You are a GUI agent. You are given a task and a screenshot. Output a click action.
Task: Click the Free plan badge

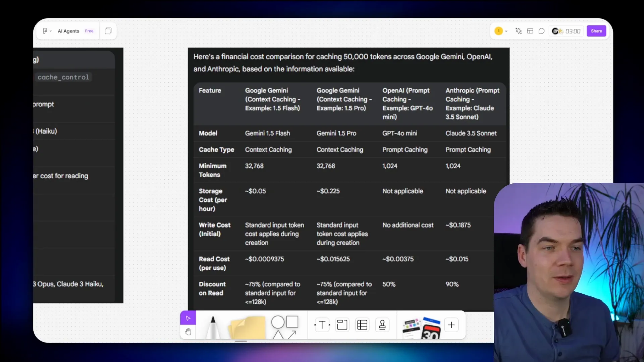[89, 31]
